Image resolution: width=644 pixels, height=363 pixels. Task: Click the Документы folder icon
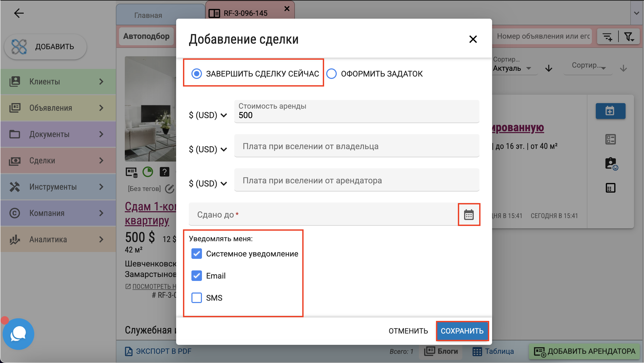point(15,134)
